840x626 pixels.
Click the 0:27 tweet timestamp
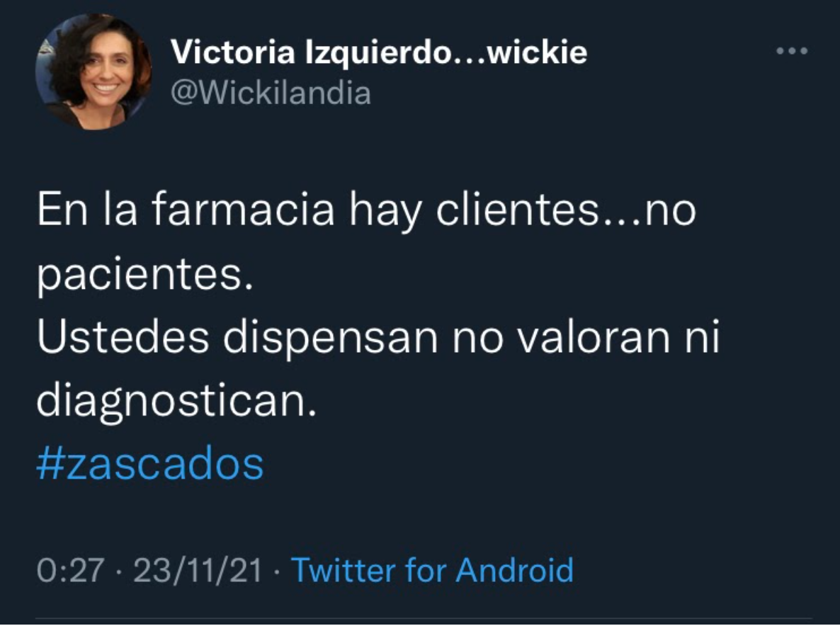70,570
